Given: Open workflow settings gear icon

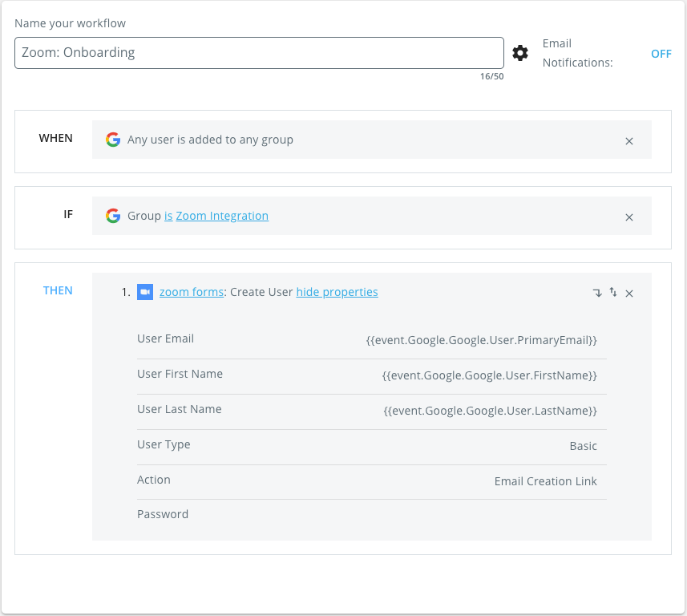Looking at the screenshot, I should point(520,53).
